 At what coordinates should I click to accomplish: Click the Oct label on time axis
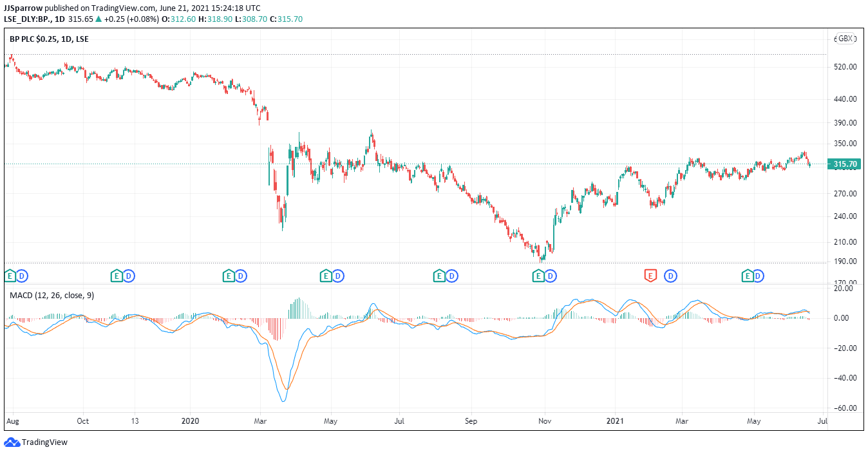pos(84,422)
